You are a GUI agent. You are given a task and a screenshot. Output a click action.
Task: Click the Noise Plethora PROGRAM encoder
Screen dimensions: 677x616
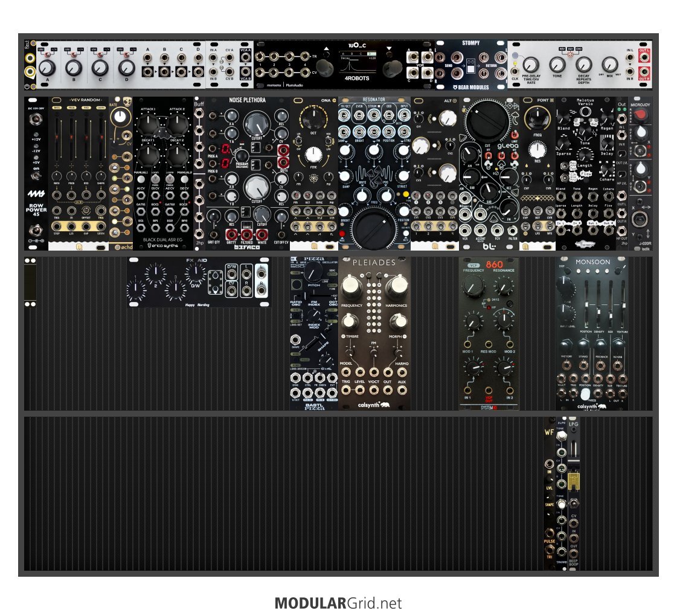(x=242, y=156)
